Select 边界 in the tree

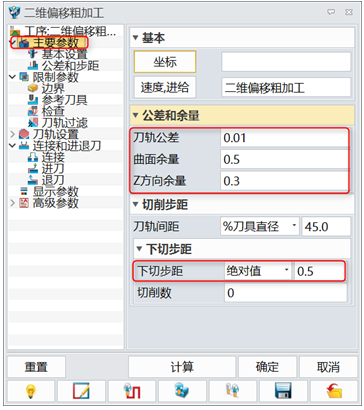53,88
